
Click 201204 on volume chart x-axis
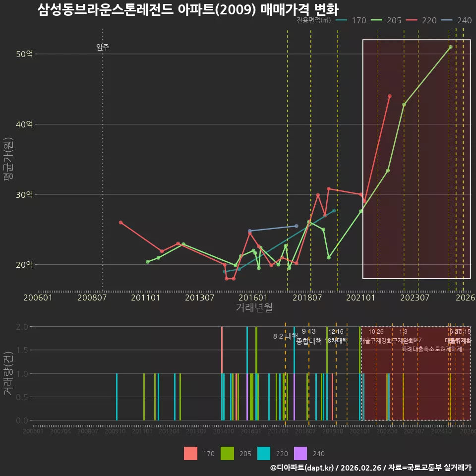[x=169, y=431]
